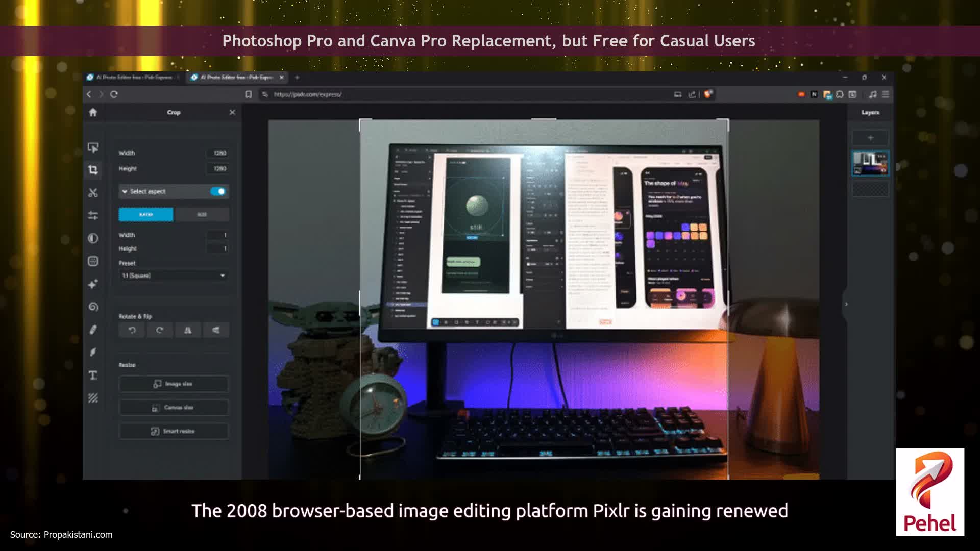Edit the aspect ratio Width field
This screenshot has width=980, height=551.
coord(217,235)
